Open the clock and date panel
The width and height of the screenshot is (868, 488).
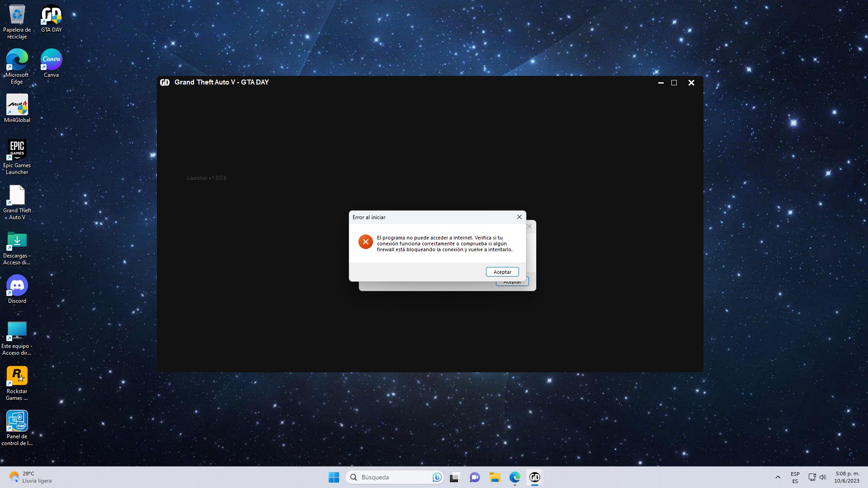[x=847, y=477]
